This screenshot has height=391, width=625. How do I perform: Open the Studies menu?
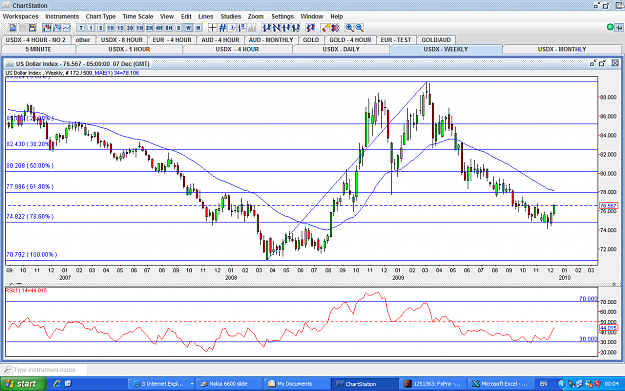231,16
